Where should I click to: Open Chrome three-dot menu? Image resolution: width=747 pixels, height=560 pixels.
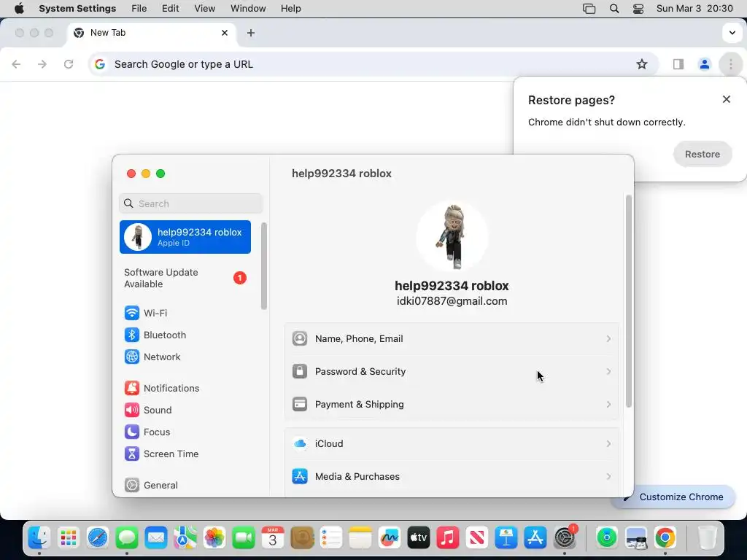click(x=730, y=64)
